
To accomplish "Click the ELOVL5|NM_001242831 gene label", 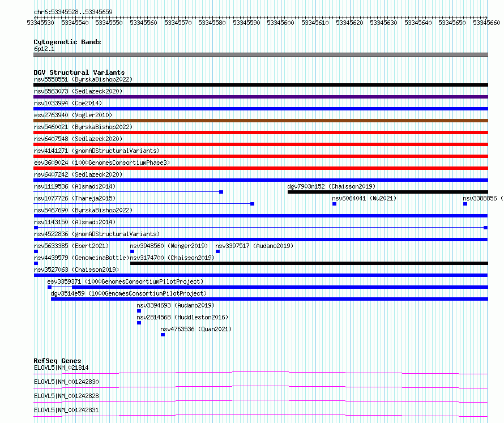I will point(66,410).
